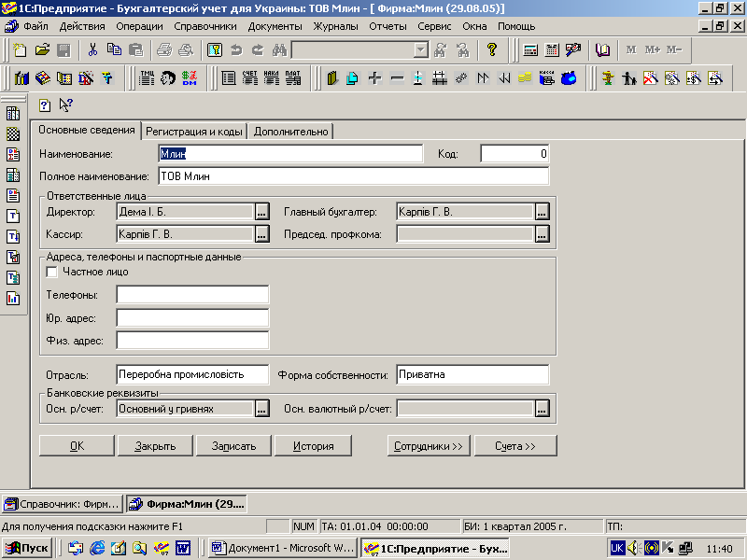Viewport: 747px width, 560px height.
Task: Click the UK language indicator in the tray
Action: pos(617,548)
